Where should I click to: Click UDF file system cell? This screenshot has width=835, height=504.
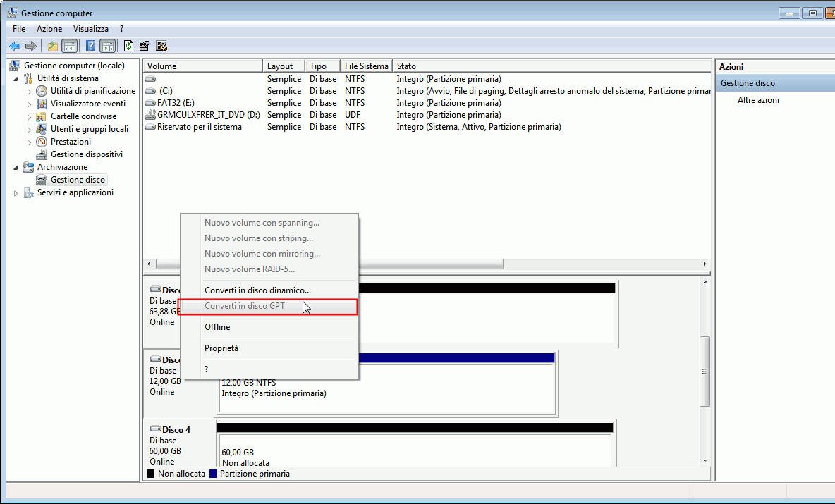(x=353, y=114)
